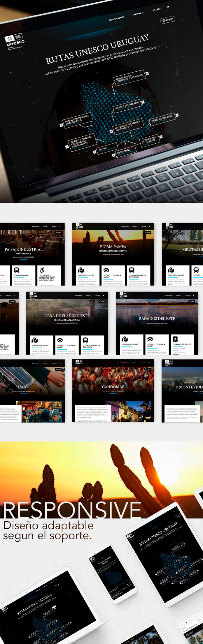The width and height of the screenshot is (203, 644).
Task: Click '¿CÓMO LLEGAR?' on Paisaje Industrial page
Action: pyautogui.click(x=22, y=275)
